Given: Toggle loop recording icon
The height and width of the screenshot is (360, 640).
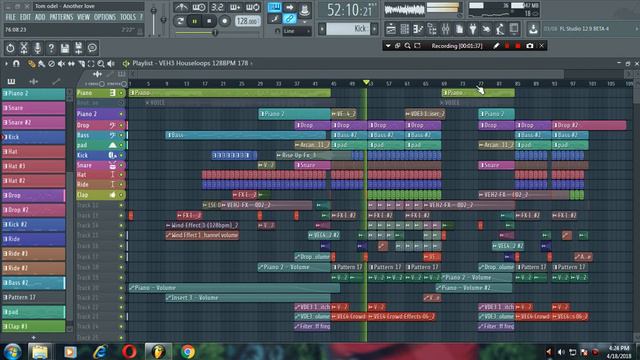Looking at the screenshot, I should 253,7.
